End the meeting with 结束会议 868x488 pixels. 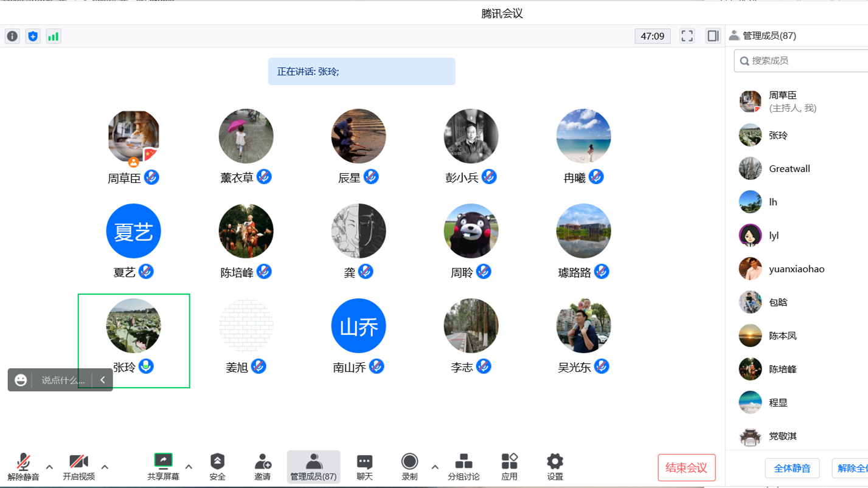pyautogui.click(x=686, y=467)
